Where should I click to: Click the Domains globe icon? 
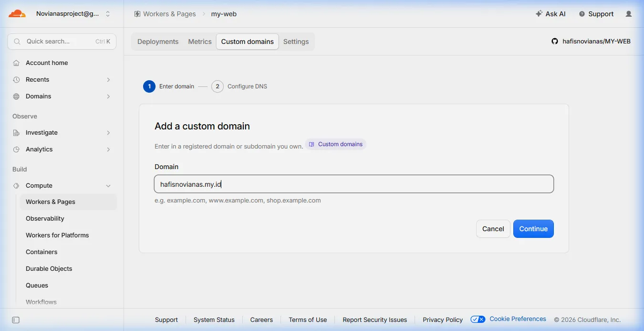[x=16, y=96]
